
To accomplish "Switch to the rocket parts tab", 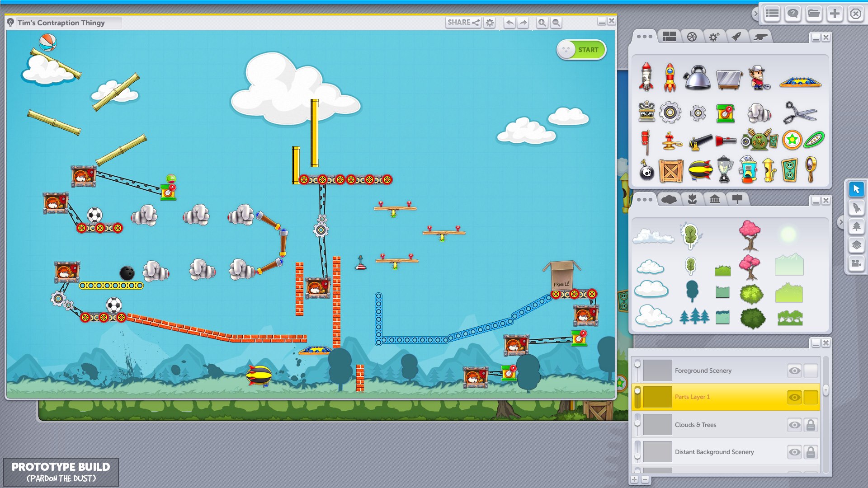I will 736,37.
